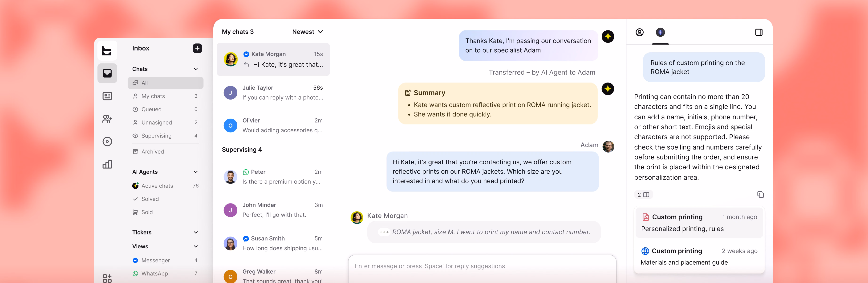The image size is (868, 283).
Task: Click the message input field
Action: 482,269
